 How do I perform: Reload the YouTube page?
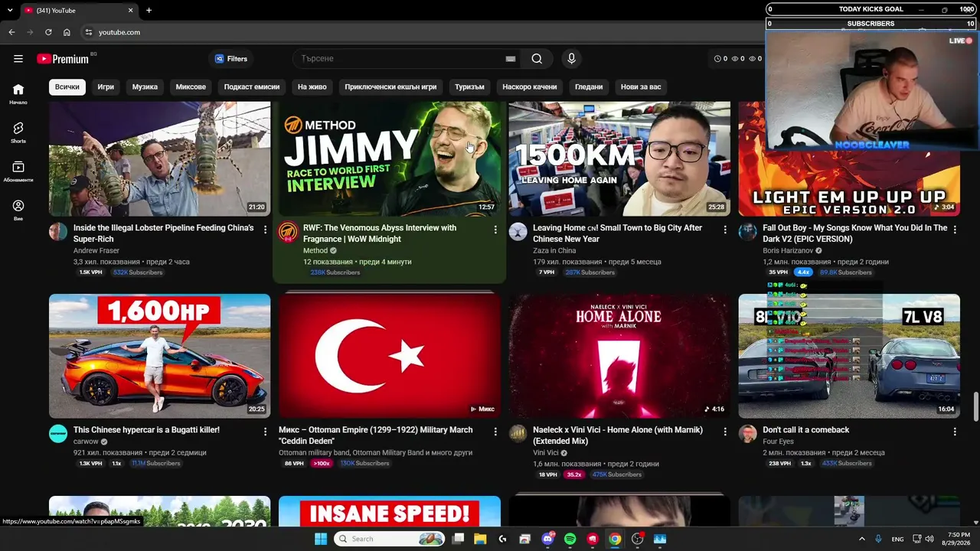[48, 32]
